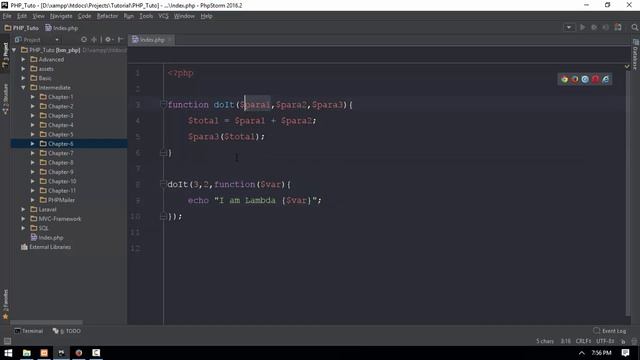The width and height of the screenshot is (640, 360).
Task: Open in Safari browser icon
Action: tap(585, 79)
